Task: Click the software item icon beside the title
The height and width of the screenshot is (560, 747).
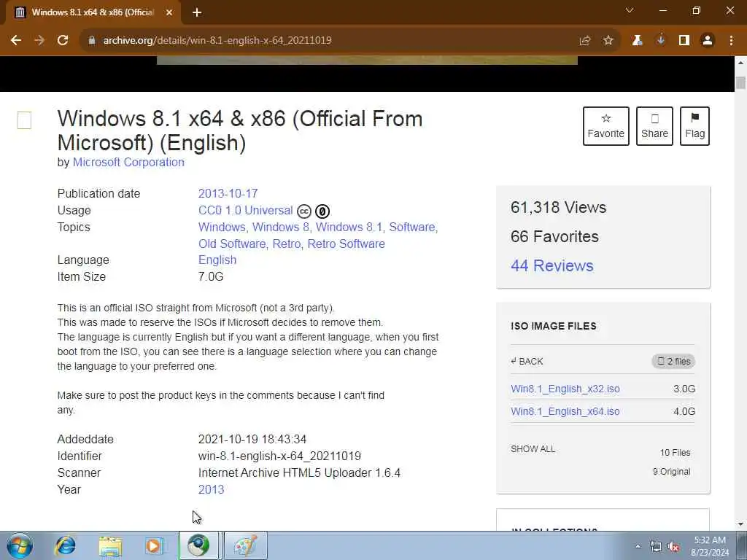Action: click(24, 120)
